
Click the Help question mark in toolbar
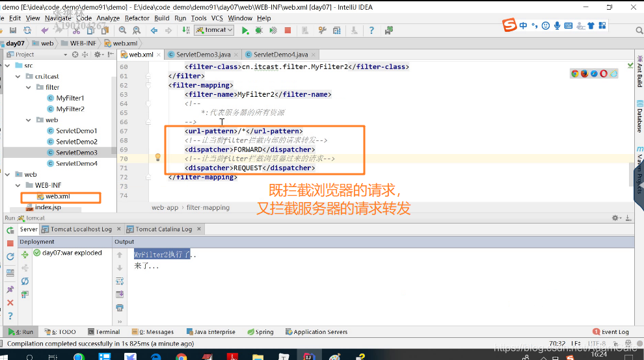pyautogui.click(x=371, y=31)
